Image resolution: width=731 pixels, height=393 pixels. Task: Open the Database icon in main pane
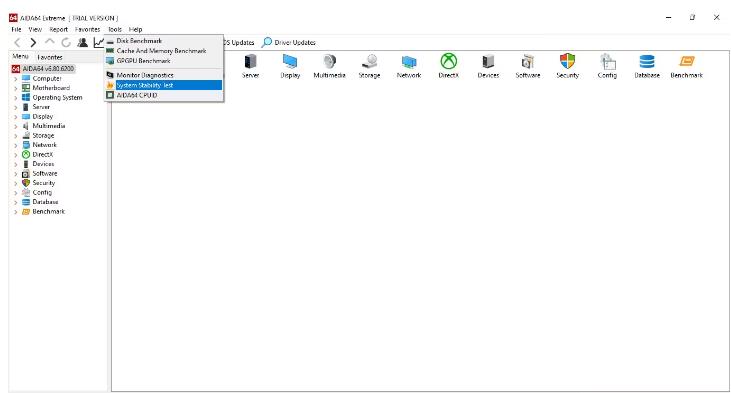tap(647, 61)
